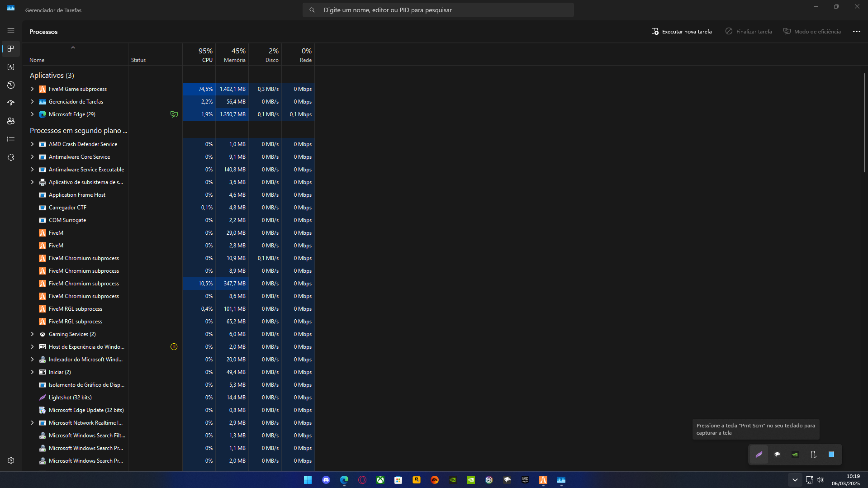Select the Lightshot (32 bits) process row

(x=168, y=398)
